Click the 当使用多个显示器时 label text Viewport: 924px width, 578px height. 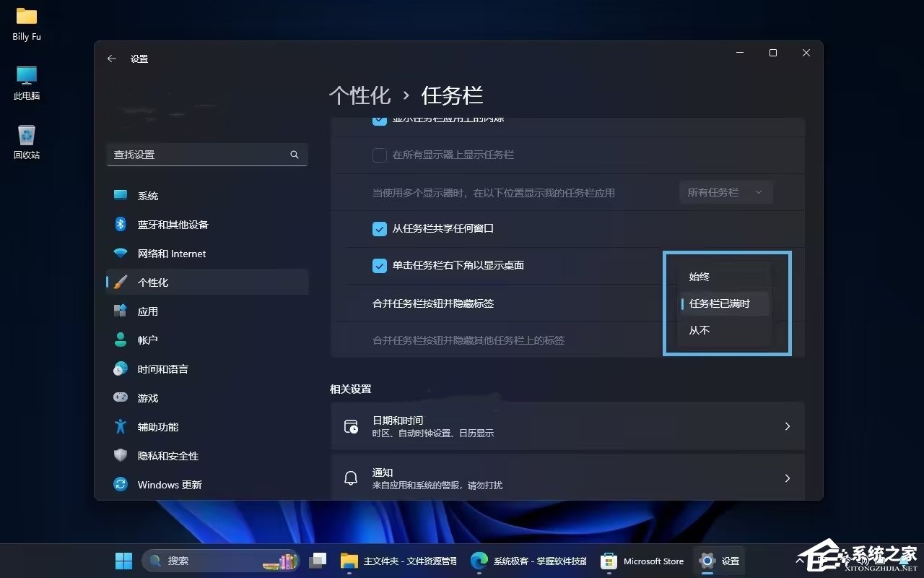[493, 193]
